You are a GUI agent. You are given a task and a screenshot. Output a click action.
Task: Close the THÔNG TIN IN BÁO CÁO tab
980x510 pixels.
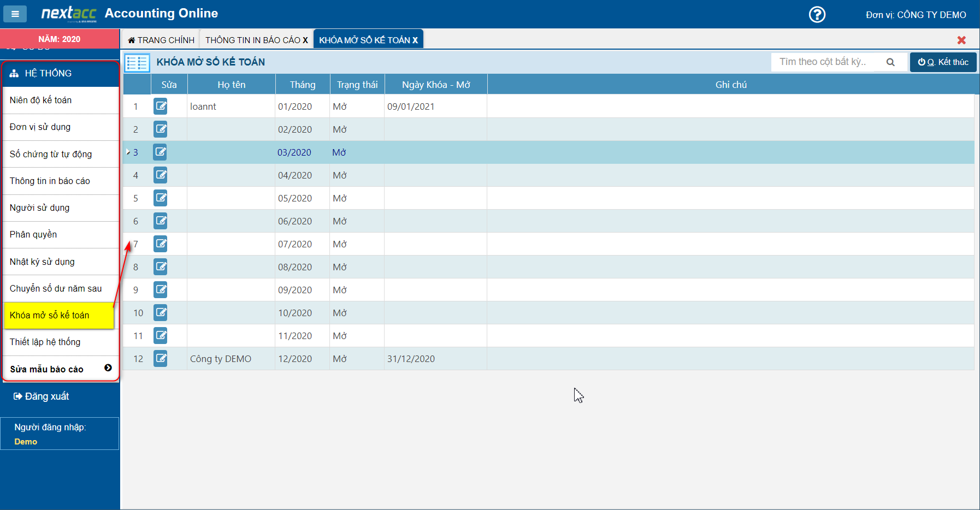305,40
